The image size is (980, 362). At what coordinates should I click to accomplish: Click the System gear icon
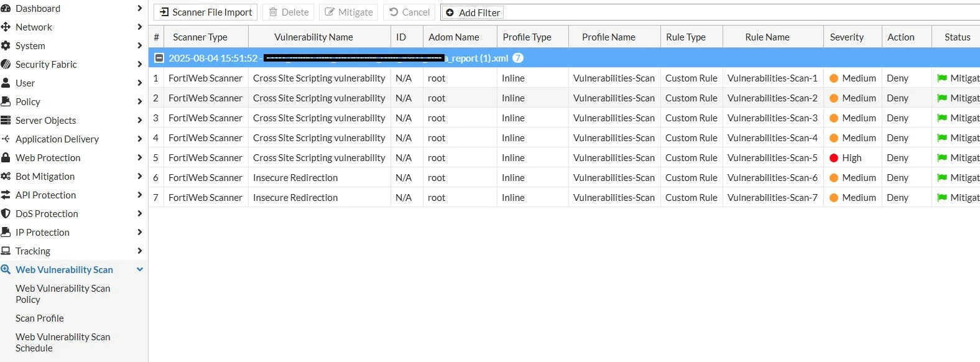click(x=6, y=46)
